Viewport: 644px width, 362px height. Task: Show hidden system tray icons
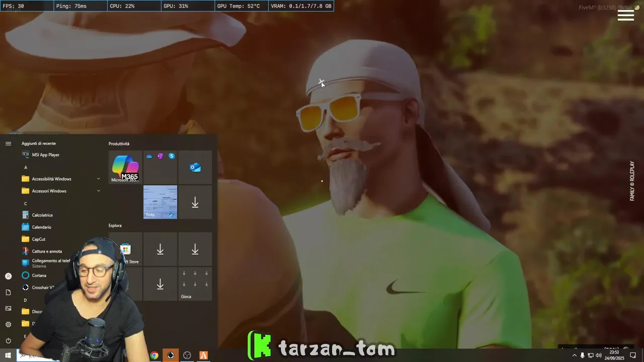coord(575,355)
